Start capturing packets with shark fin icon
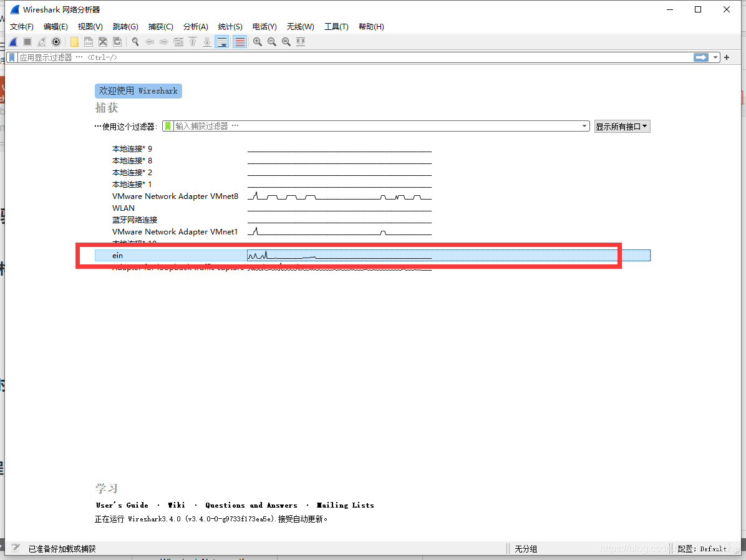 pyautogui.click(x=13, y=42)
